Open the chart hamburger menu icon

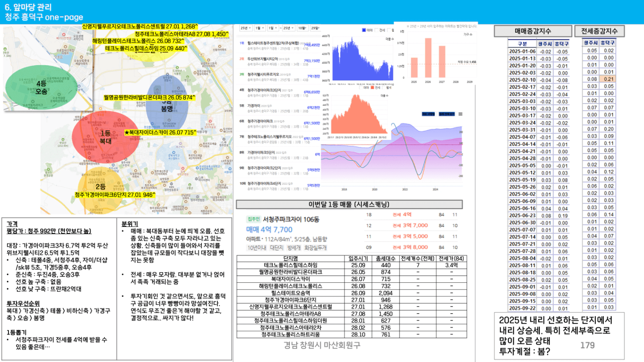pyautogui.click(x=460, y=114)
